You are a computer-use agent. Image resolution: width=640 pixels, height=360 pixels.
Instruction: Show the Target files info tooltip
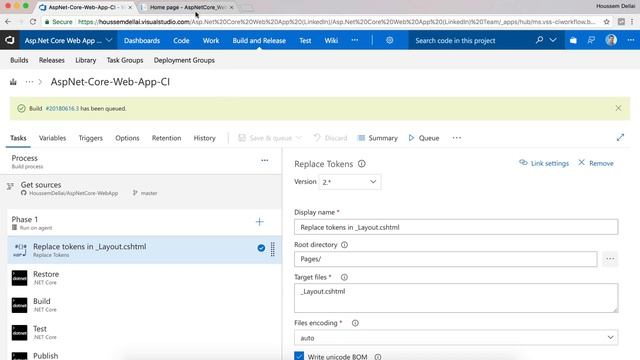(344, 277)
